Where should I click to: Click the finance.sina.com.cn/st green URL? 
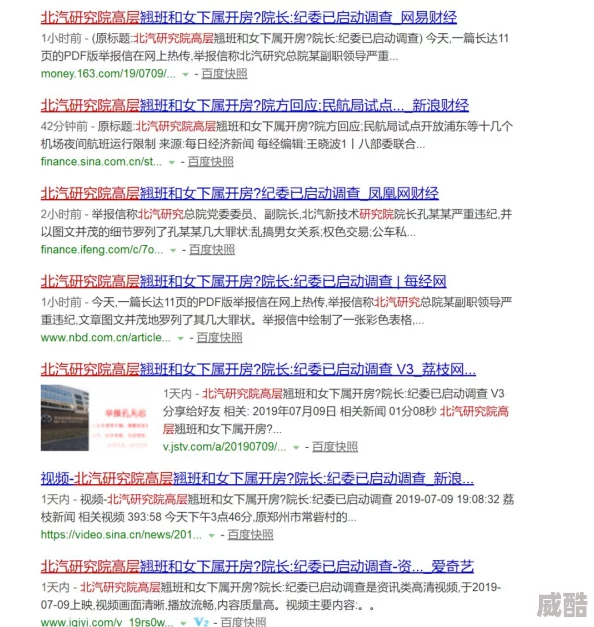point(101,162)
